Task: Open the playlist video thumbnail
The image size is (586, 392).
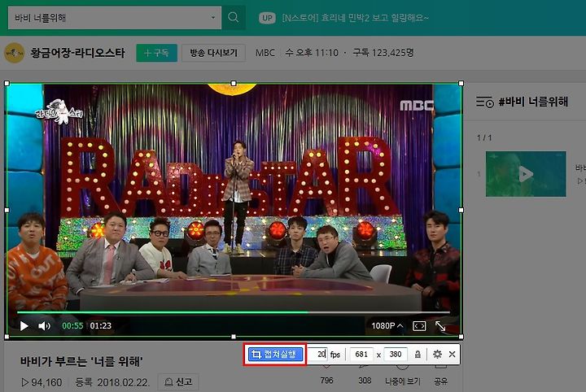Action: coord(526,174)
